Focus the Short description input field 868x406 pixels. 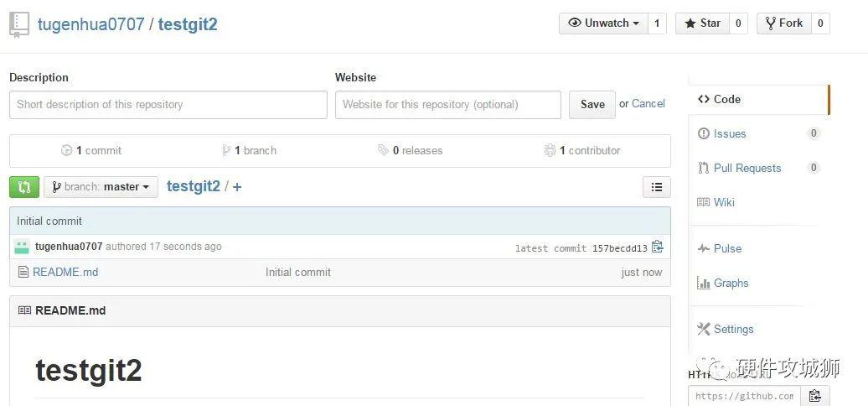click(168, 105)
